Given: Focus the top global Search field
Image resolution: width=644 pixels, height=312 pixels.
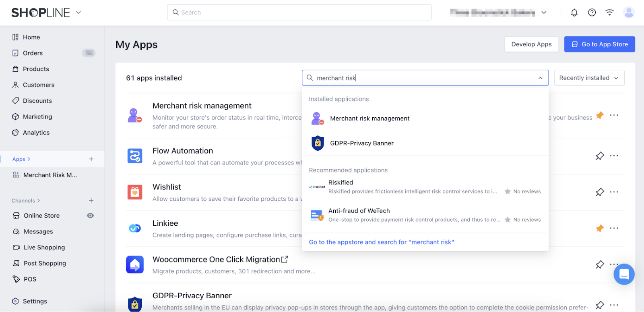Looking at the screenshot, I should pyautogui.click(x=299, y=12).
